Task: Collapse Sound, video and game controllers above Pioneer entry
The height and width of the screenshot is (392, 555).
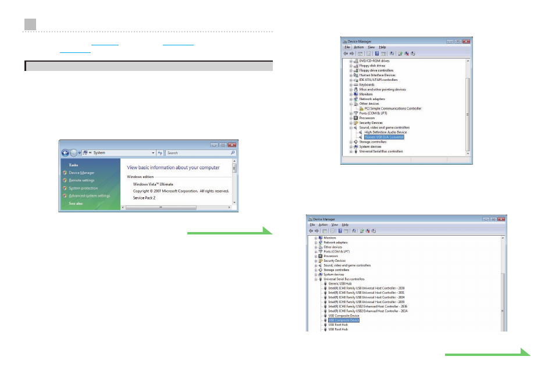Action: coord(351,128)
